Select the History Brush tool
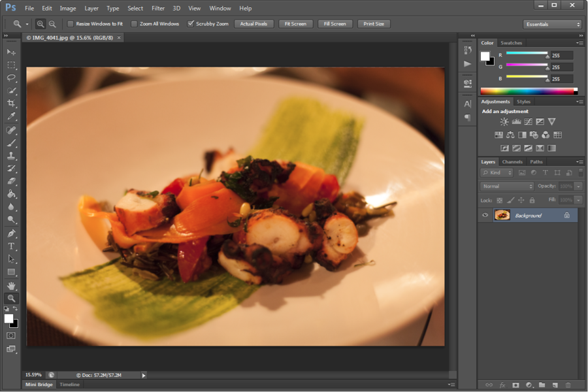Image resolution: width=588 pixels, height=392 pixels. point(11,169)
